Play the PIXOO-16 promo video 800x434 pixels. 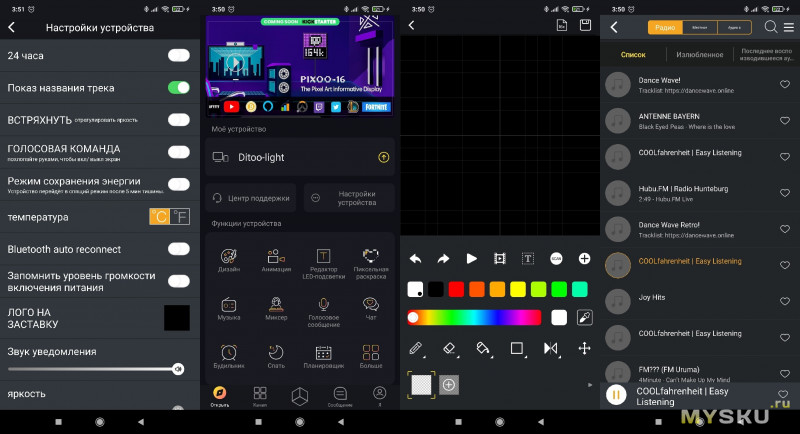235,63
